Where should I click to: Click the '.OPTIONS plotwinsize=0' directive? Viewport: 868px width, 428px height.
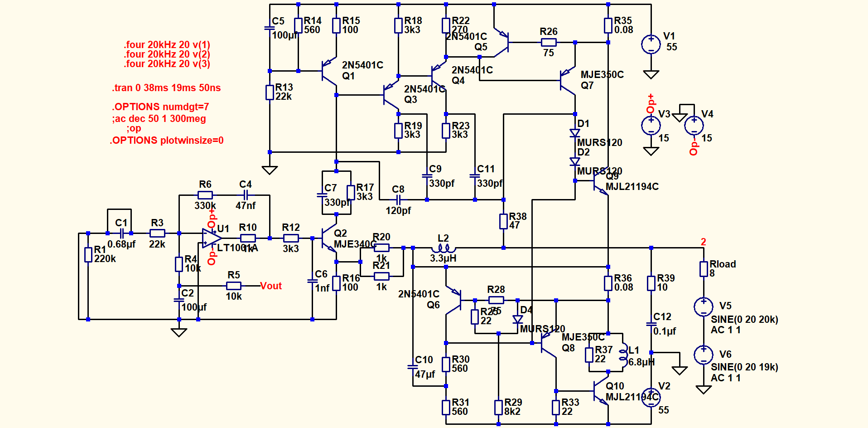tap(167, 141)
